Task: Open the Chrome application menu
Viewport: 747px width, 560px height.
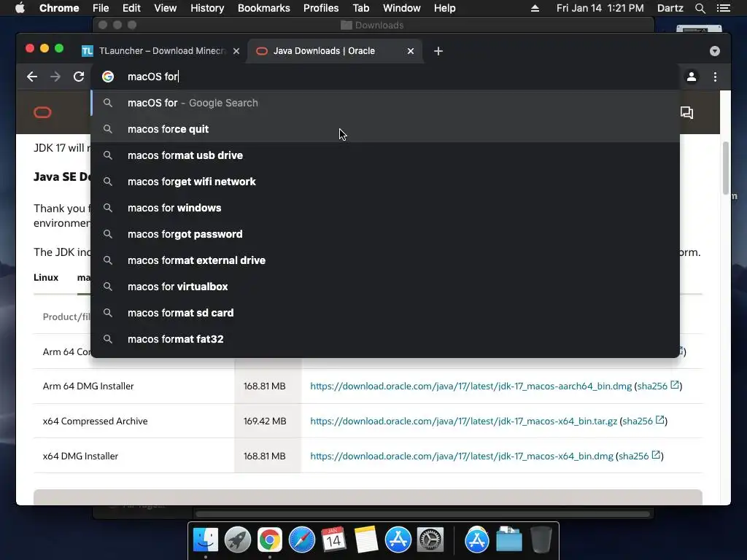Action: tap(59, 8)
